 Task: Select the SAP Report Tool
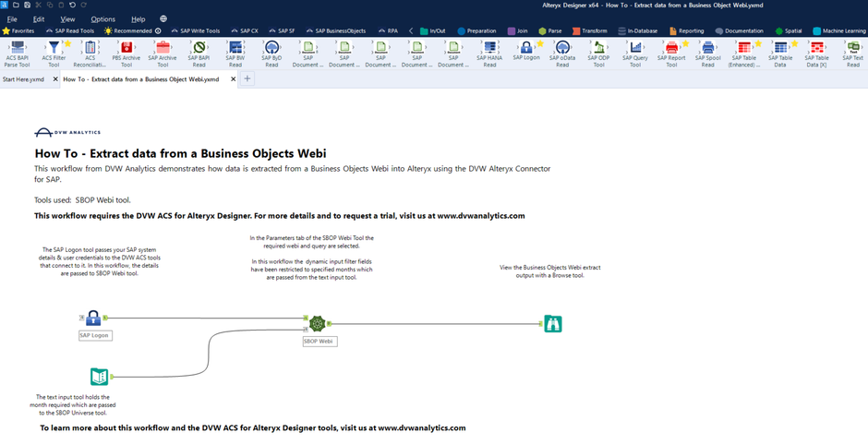(x=671, y=54)
